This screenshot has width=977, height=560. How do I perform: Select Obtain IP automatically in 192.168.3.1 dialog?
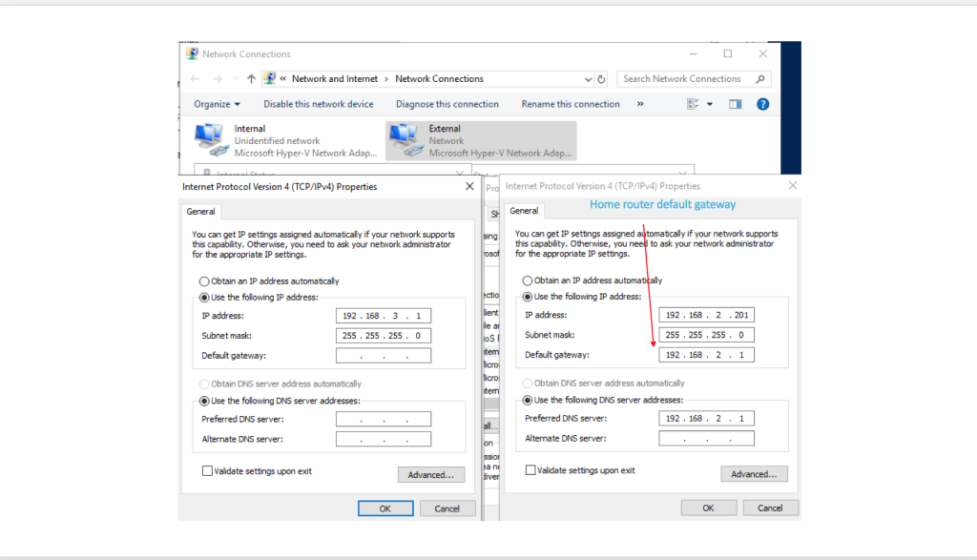[x=204, y=281]
